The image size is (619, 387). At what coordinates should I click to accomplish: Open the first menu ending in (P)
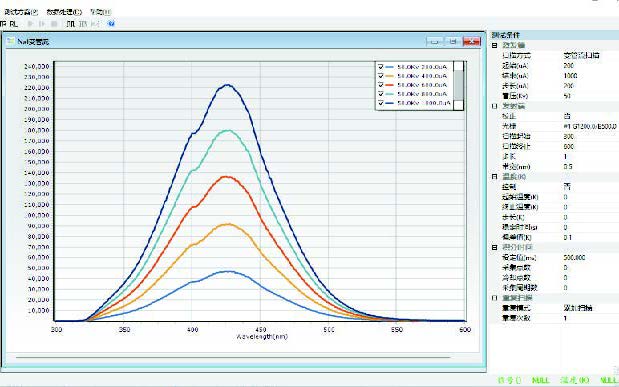21,12
